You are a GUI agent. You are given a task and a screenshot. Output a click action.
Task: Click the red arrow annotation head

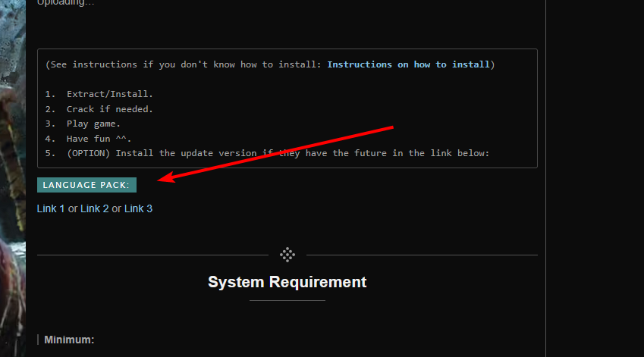[165, 179]
